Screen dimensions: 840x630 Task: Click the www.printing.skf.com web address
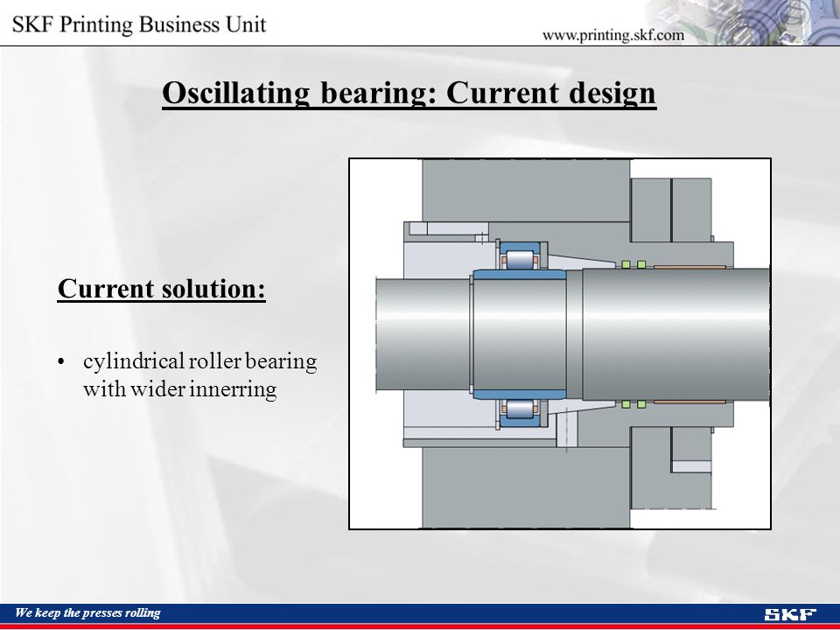(612, 35)
